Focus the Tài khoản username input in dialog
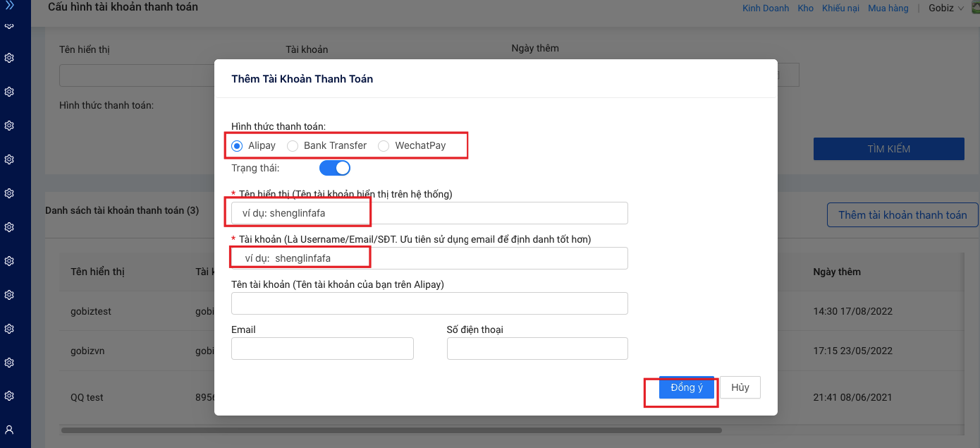Screen dimensions: 980x448 [429, 258]
